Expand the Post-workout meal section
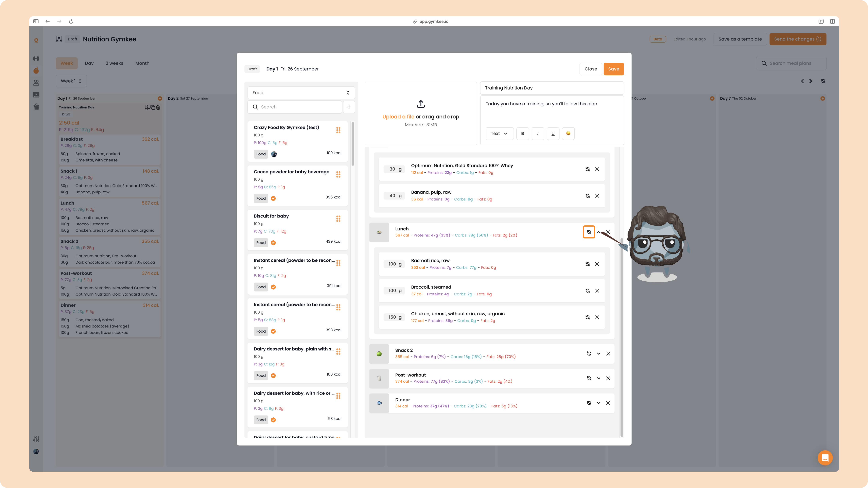This screenshot has height=488, width=868. [599, 378]
